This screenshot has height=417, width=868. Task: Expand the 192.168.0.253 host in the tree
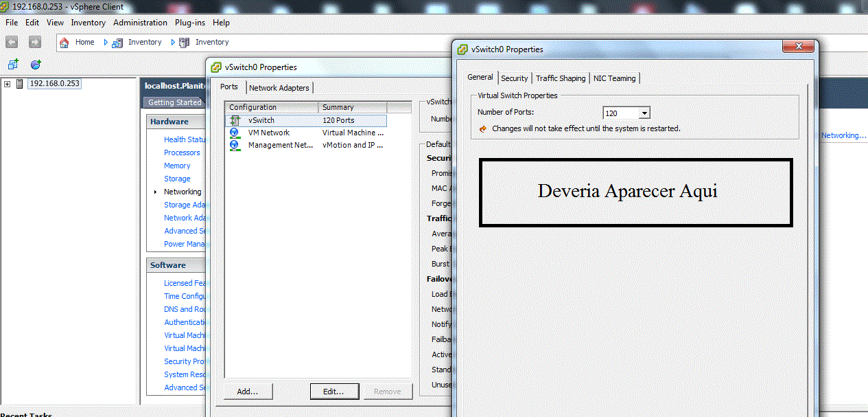[x=6, y=82]
